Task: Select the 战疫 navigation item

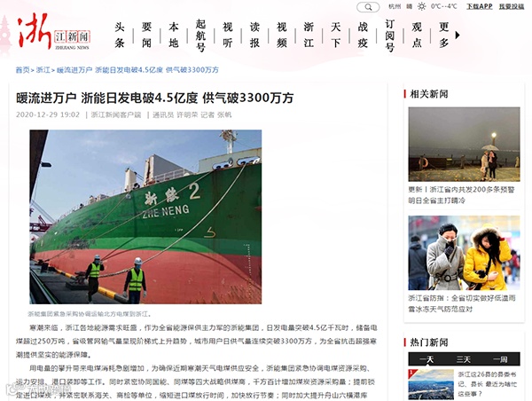Action: pyautogui.click(x=363, y=35)
